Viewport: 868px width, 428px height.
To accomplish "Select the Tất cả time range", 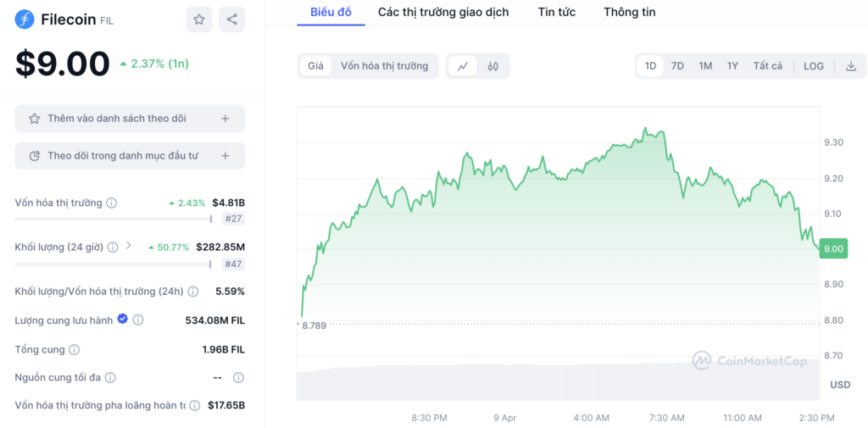I will coord(768,66).
